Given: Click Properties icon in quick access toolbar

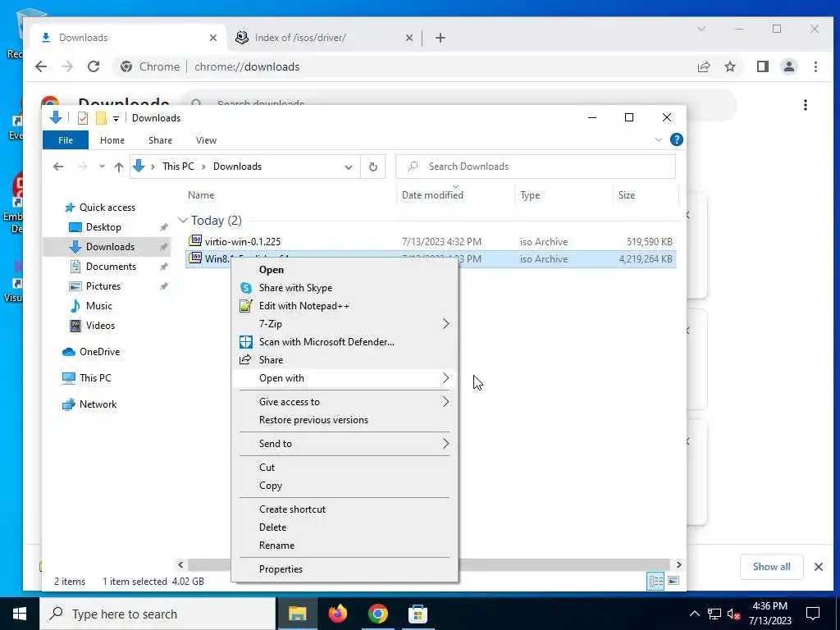Looking at the screenshot, I should point(83,118).
